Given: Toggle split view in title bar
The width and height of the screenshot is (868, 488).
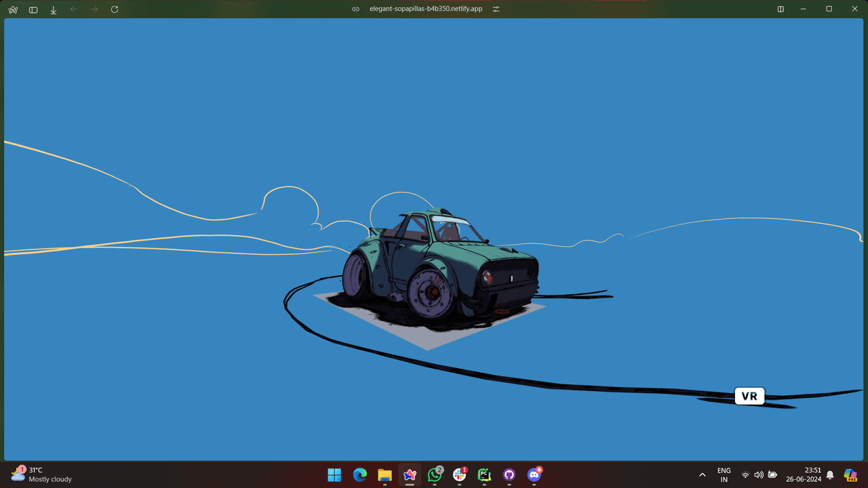Looking at the screenshot, I should coord(781,9).
